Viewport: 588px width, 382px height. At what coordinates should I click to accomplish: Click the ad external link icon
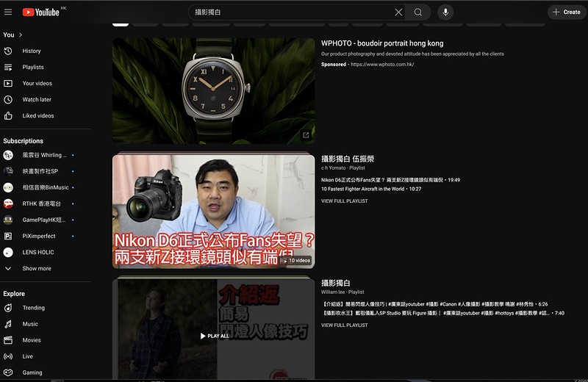306,135
